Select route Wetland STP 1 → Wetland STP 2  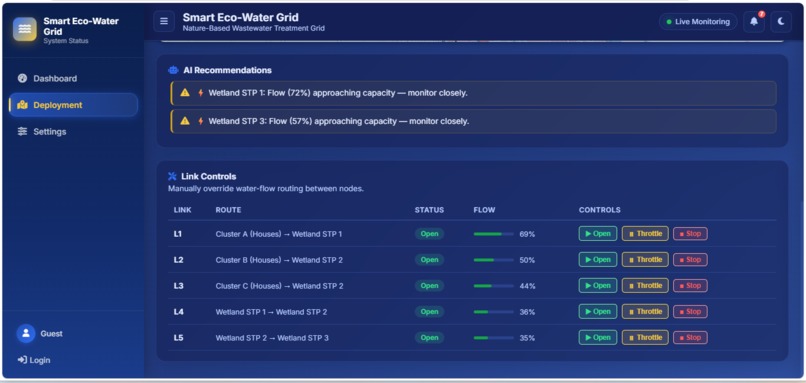pos(271,312)
